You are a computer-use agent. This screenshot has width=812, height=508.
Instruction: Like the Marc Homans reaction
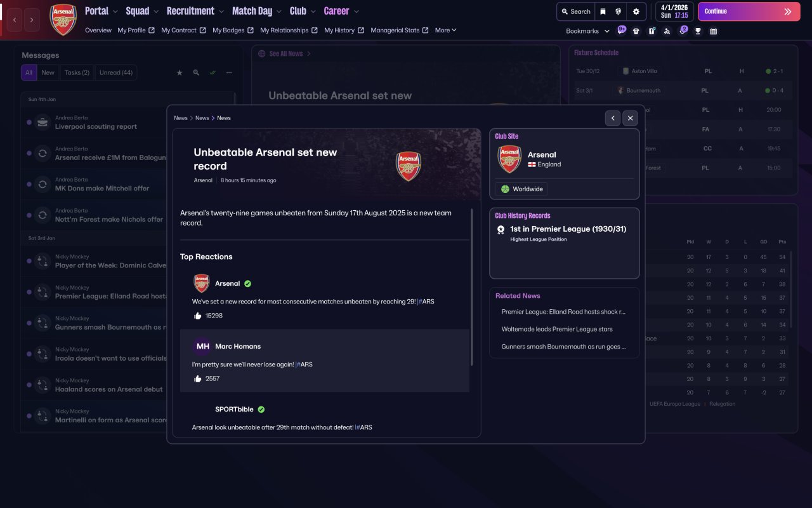(198, 378)
